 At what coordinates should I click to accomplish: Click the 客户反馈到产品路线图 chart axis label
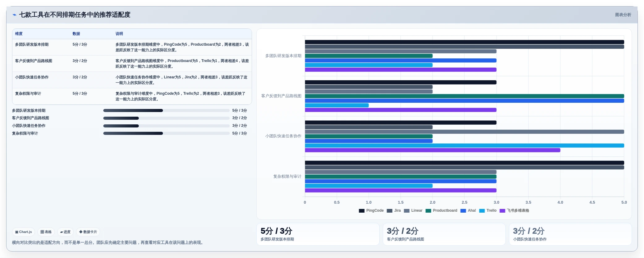(281, 96)
